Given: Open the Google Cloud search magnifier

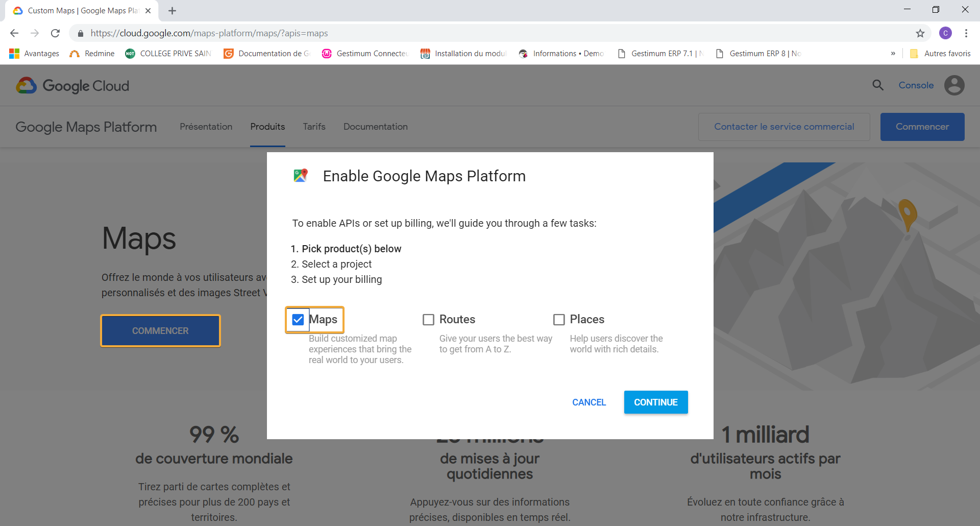Looking at the screenshot, I should pyautogui.click(x=878, y=85).
